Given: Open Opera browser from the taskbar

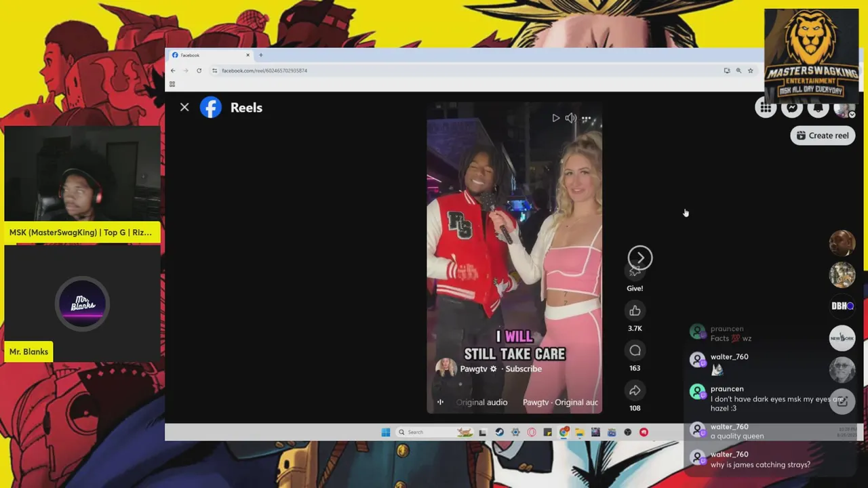Looking at the screenshot, I should pos(532,432).
